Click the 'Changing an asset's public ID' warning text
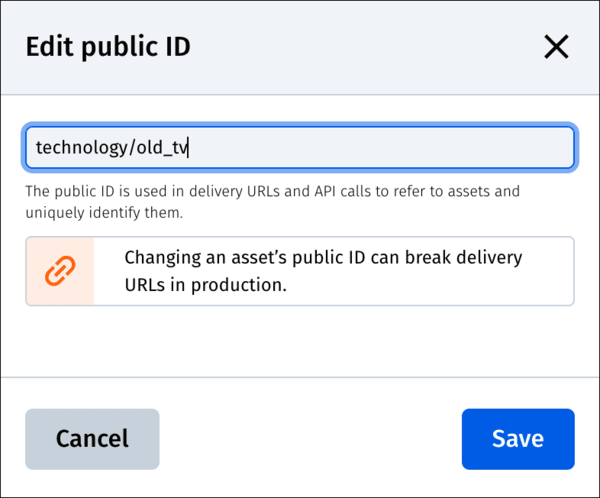Screen dimensions: 600x498 click(323, 271)
